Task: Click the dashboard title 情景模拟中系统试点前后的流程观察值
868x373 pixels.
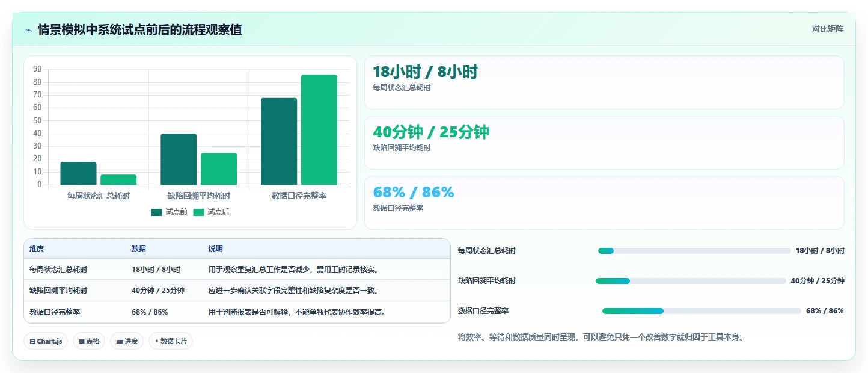Action: pyautogui.click(x=140, y=30)
